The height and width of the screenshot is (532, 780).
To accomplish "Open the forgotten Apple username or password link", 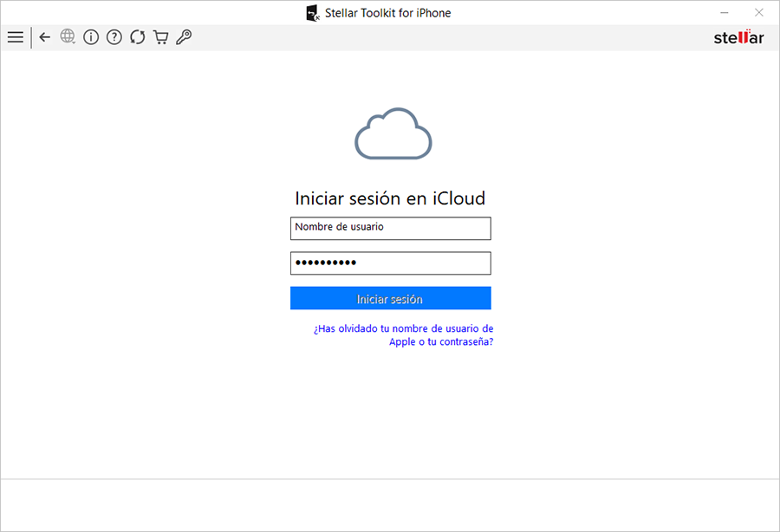I will tap(403, 335).
